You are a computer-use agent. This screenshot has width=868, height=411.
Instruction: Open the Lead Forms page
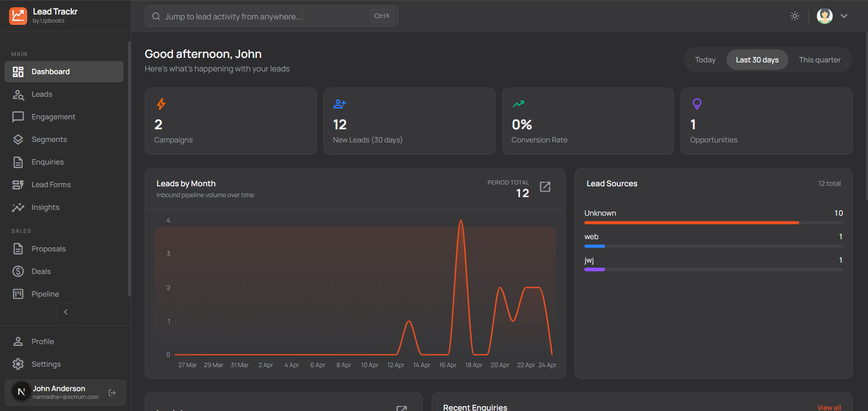pos(51,184)
